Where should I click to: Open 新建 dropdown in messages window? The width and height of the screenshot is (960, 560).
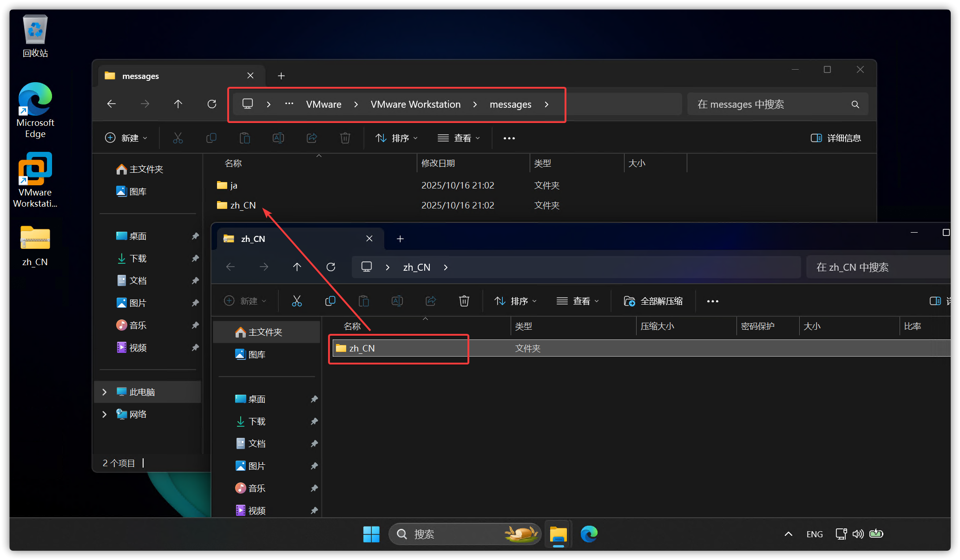(126, 138)
